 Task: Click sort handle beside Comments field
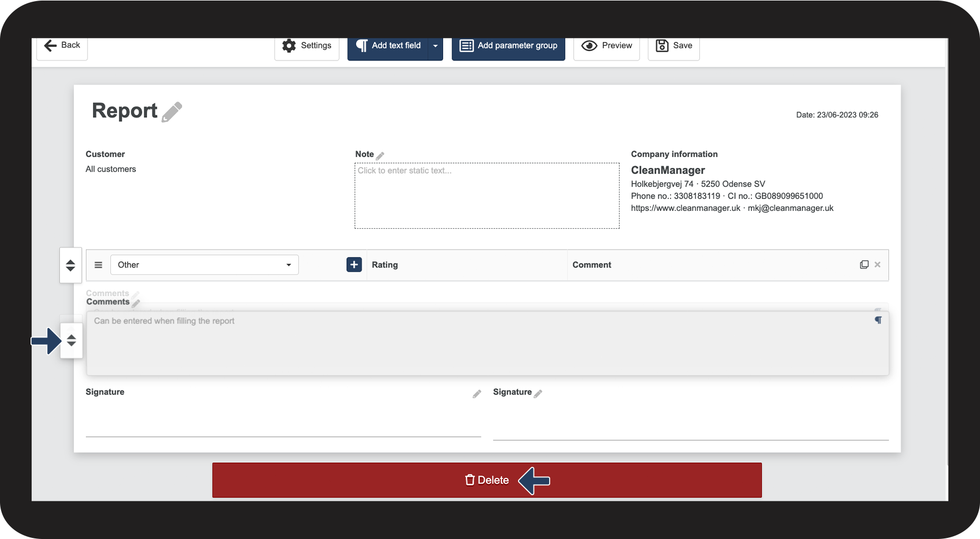pos(72,341)
